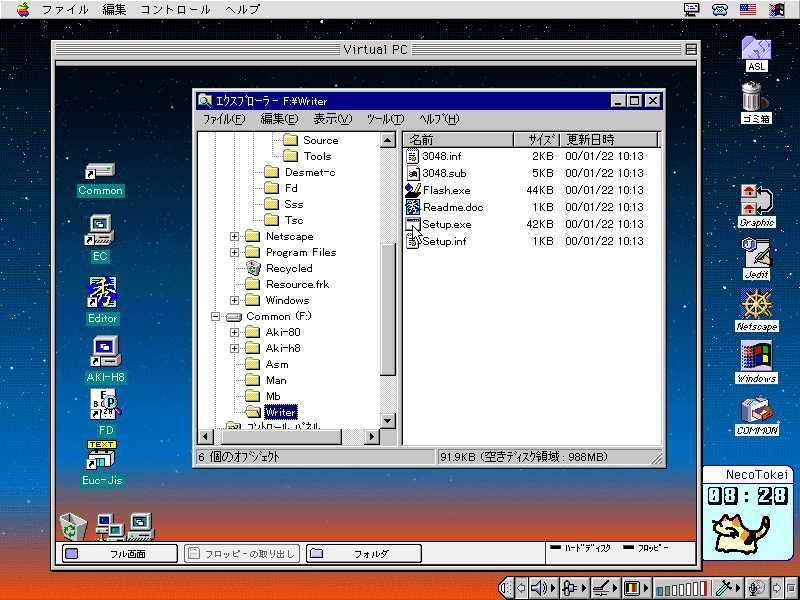Viewport: 800px width, 600px height.
Task: Click the tree pane scroll down arrow
Action: tap(388, 420)
